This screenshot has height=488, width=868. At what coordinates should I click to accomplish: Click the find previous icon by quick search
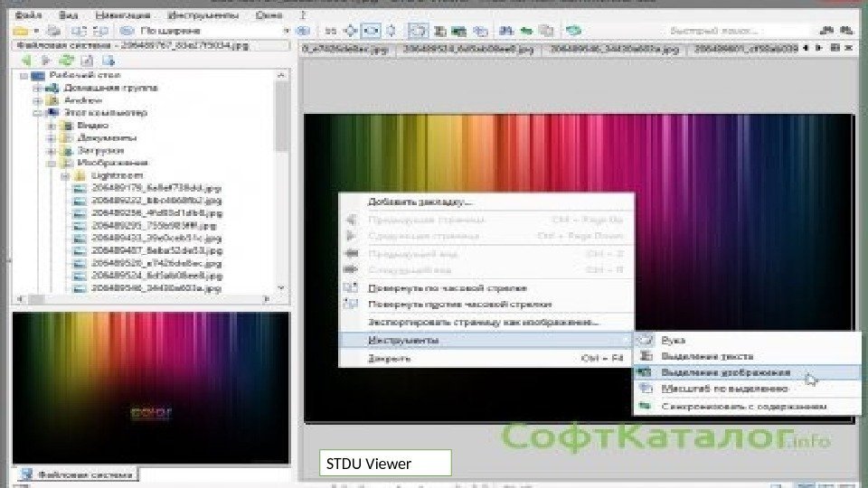826,31
